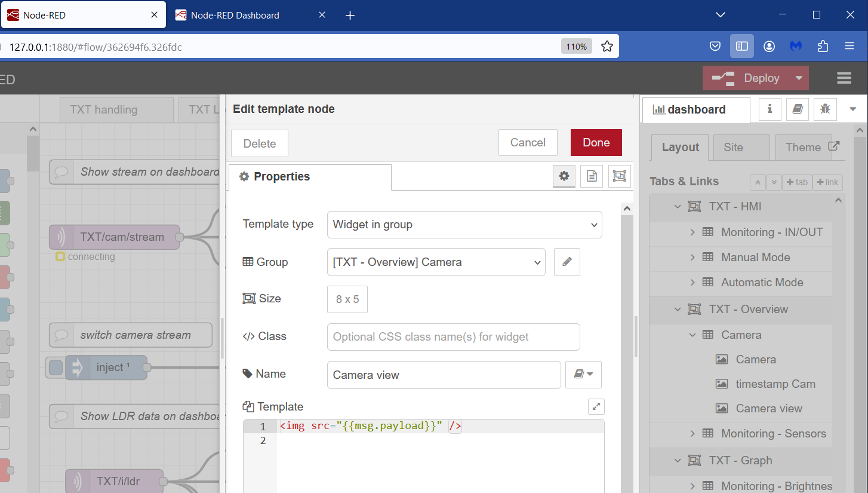868x493 pixels.
Task: Select the TXT/i/ldr node
Action: [114, 481]
